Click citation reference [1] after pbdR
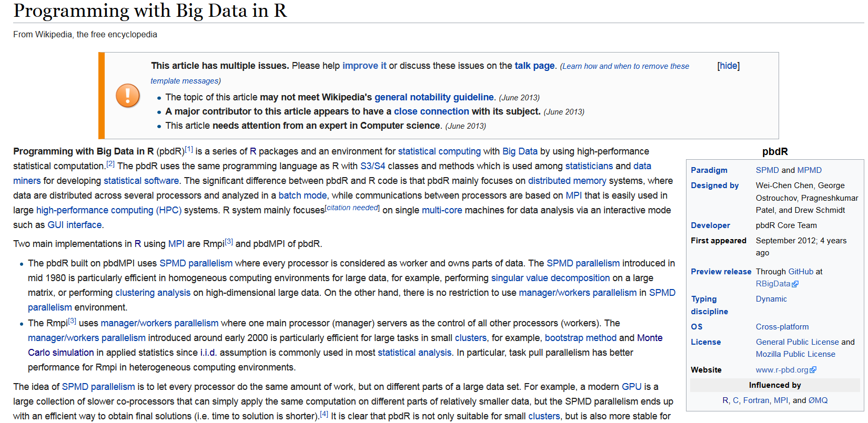Viewport: 868px width, 423px height. 189,149
